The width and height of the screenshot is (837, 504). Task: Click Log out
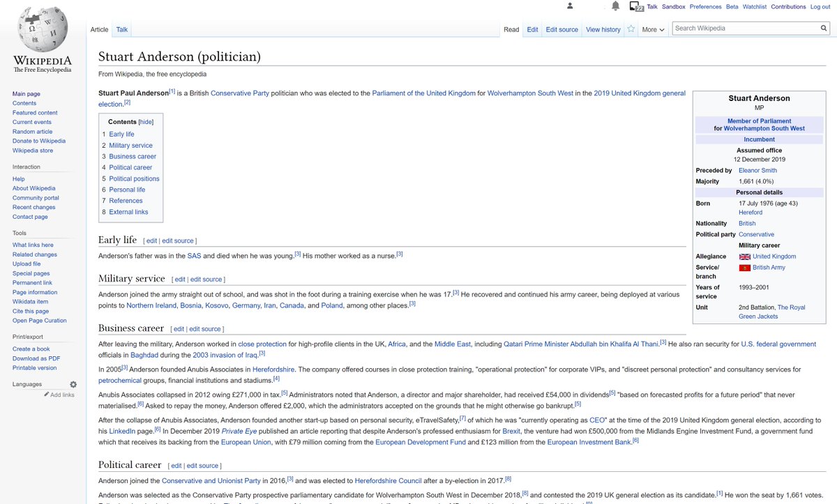click(820, 6)
